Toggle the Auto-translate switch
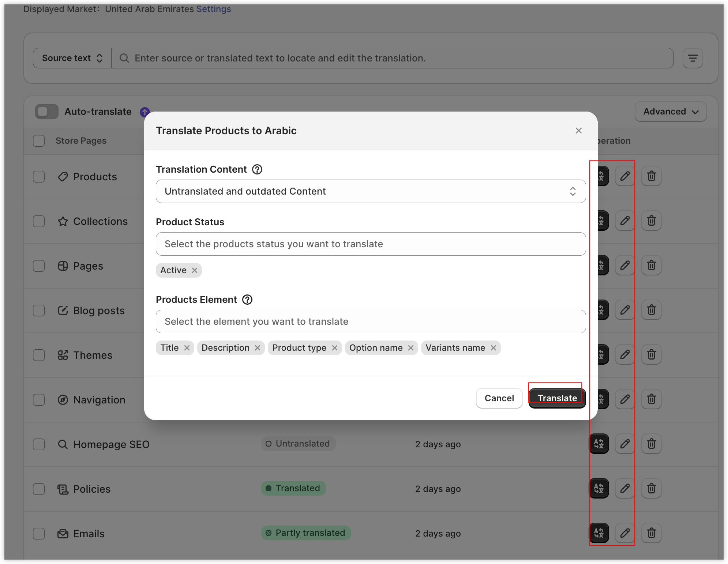 (x=47, y=112)
